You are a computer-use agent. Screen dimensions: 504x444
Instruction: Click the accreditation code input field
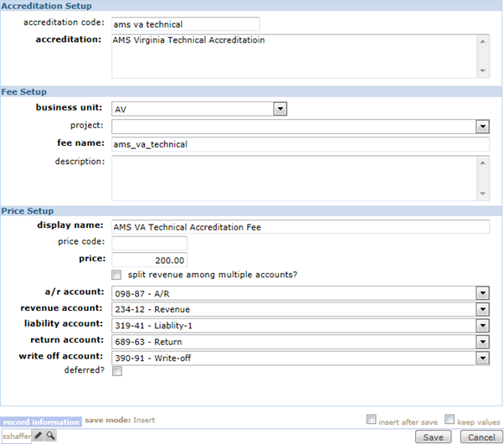coord(184,24)
